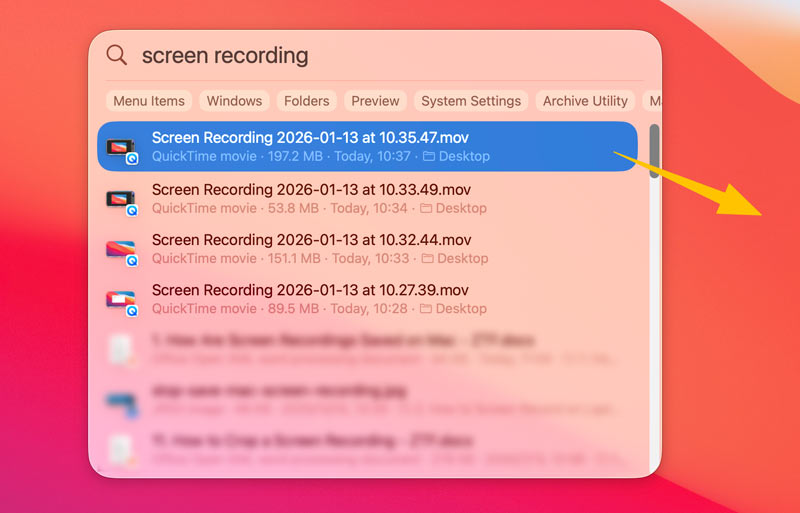The height and width of the screenshot is (513, 800).
Task: Click the "Today, 10:34" timestamp text
Action: pos(369,208)
